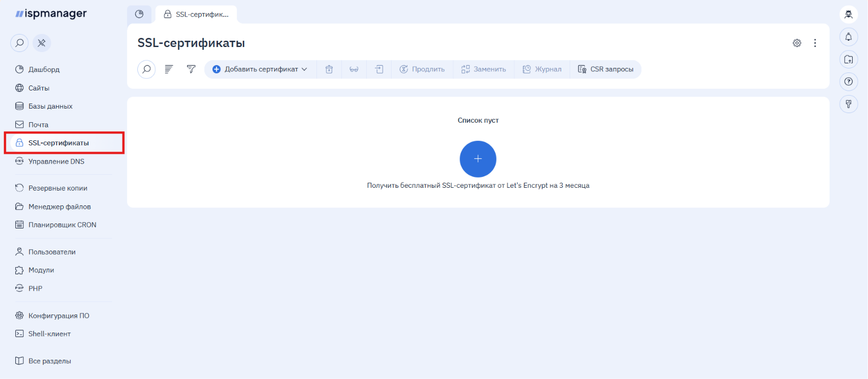868x379 pixels.
Task: Open the filter funnel icon
Action: (x=191, y=70)
